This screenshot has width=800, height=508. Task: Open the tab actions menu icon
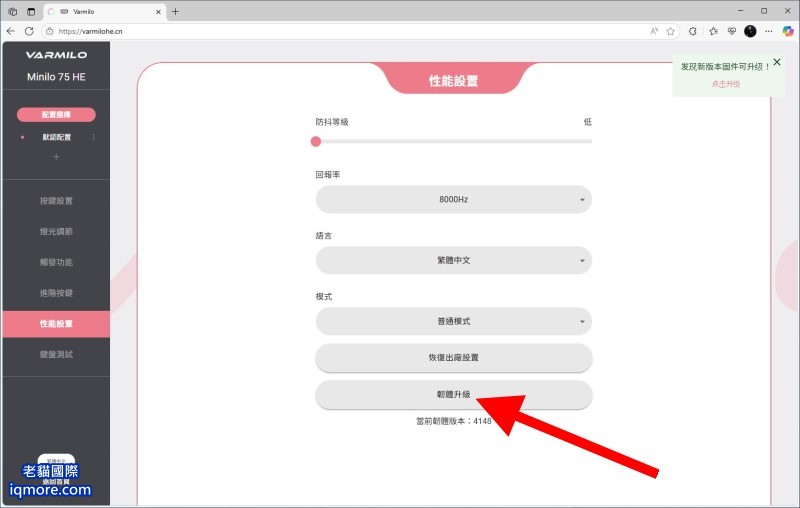click(31, 11)
